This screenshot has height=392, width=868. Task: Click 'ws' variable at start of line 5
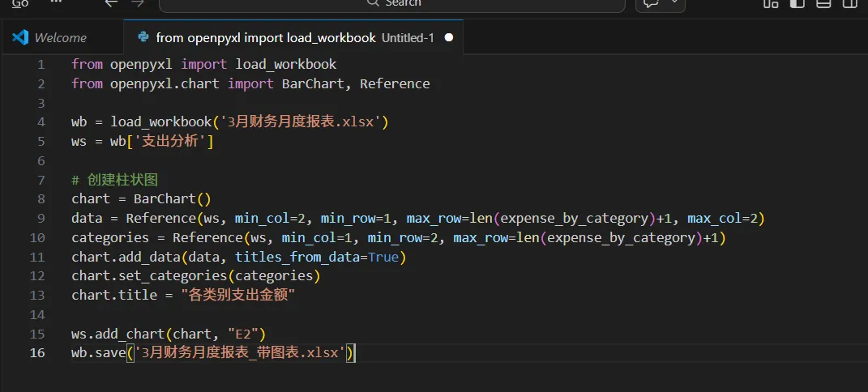79,142
